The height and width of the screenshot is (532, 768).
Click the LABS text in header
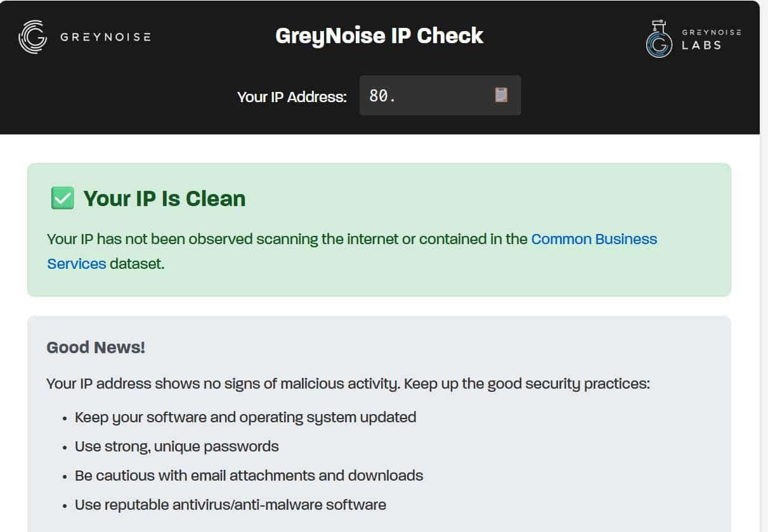click(x=701, y=46)
